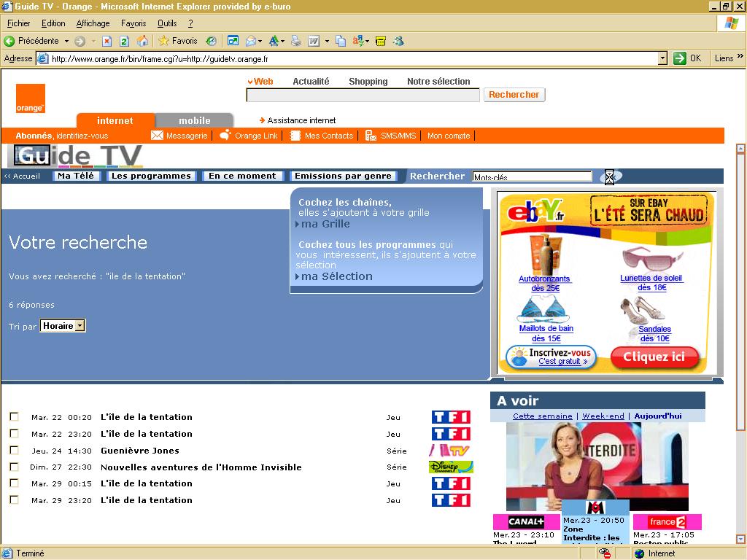
Task: Click the orange logo
Action: tap(31, 98)
